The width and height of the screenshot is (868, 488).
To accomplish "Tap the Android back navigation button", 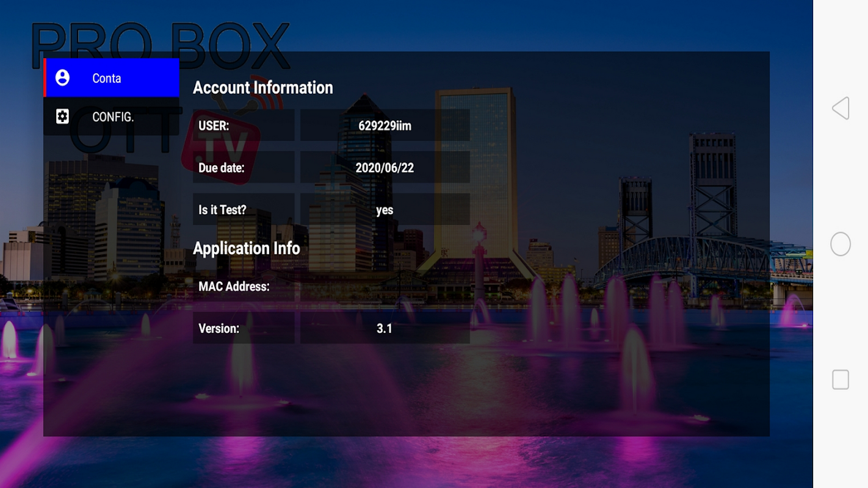I will point(841,108).
